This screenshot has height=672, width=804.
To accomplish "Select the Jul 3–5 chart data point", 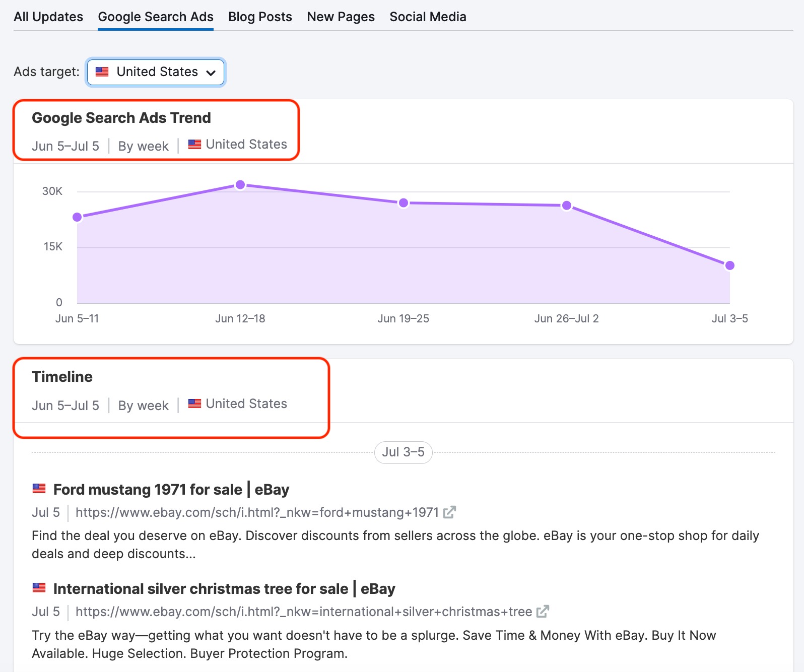I will click(x=729, y=265).
